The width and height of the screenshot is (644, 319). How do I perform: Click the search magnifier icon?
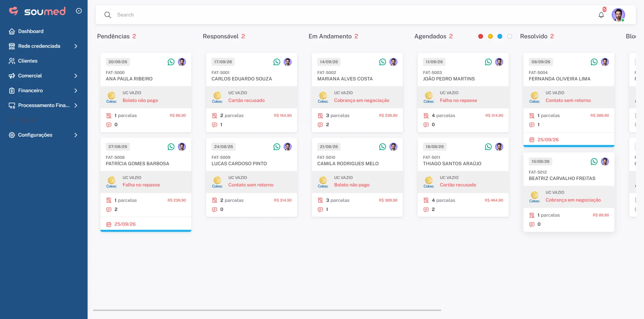click(108, 15)
